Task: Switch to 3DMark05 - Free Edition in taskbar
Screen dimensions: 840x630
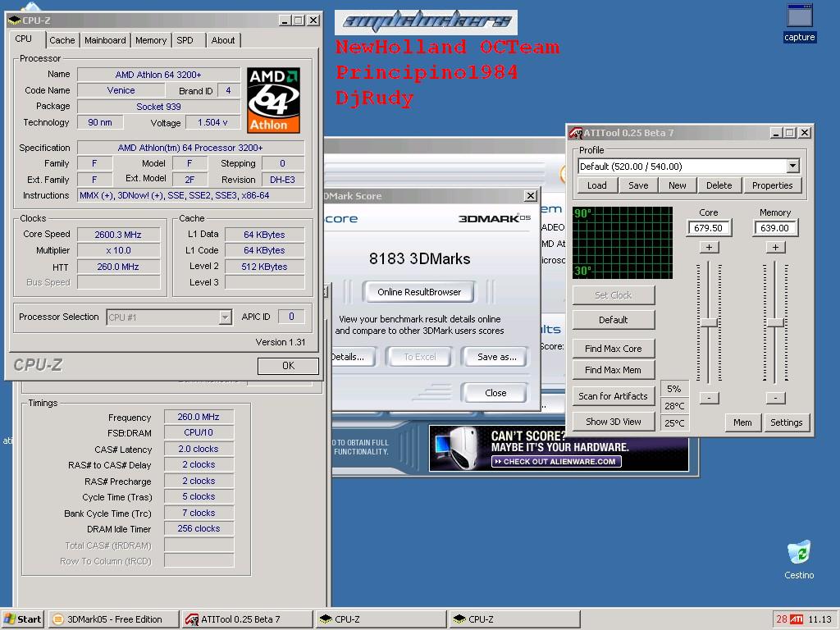Action: coord(114,619)
